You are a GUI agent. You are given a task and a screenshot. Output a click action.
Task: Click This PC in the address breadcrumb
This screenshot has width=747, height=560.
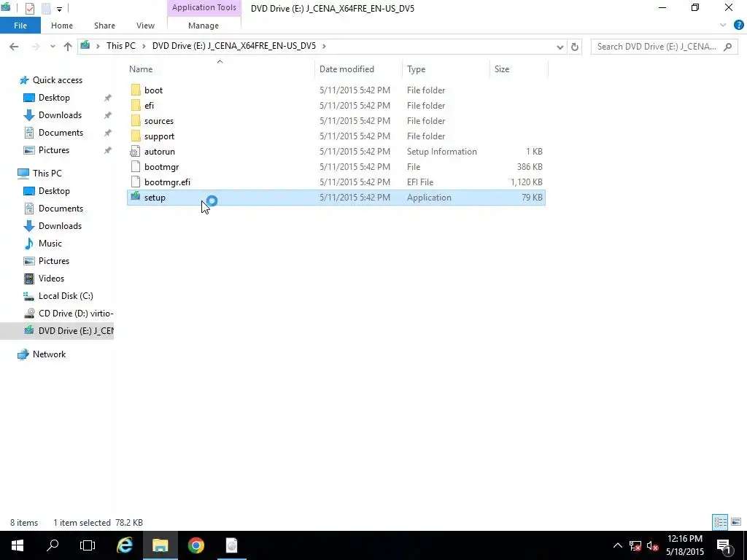121,46
